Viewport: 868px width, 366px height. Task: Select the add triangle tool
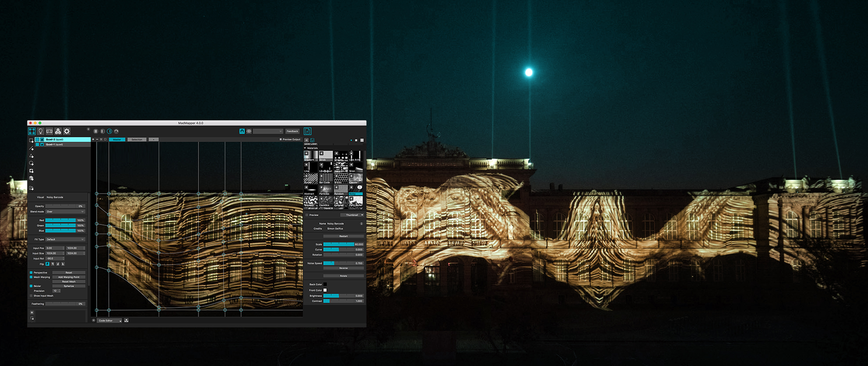pyautogui.click(x=31, y=156)
